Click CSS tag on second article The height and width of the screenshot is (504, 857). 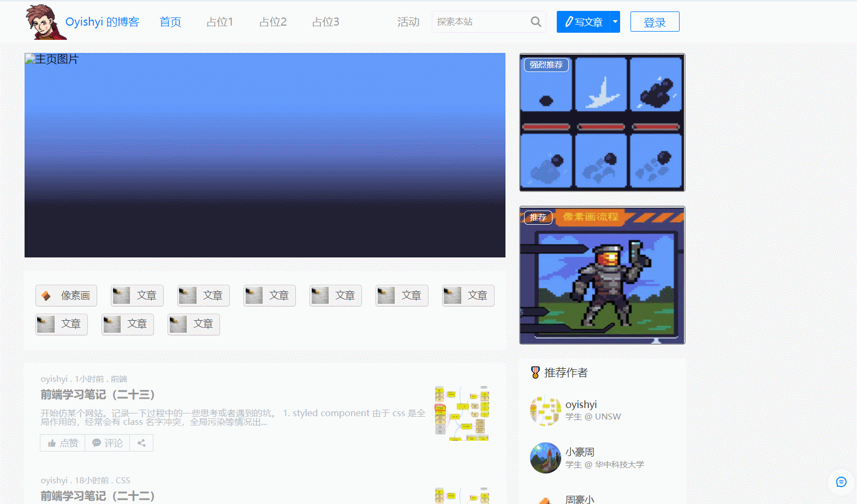tap(123, 481)
